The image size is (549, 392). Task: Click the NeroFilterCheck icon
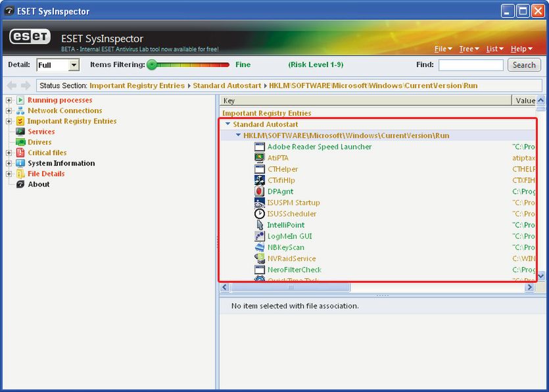pyautogui.click(x=260, y=270)
